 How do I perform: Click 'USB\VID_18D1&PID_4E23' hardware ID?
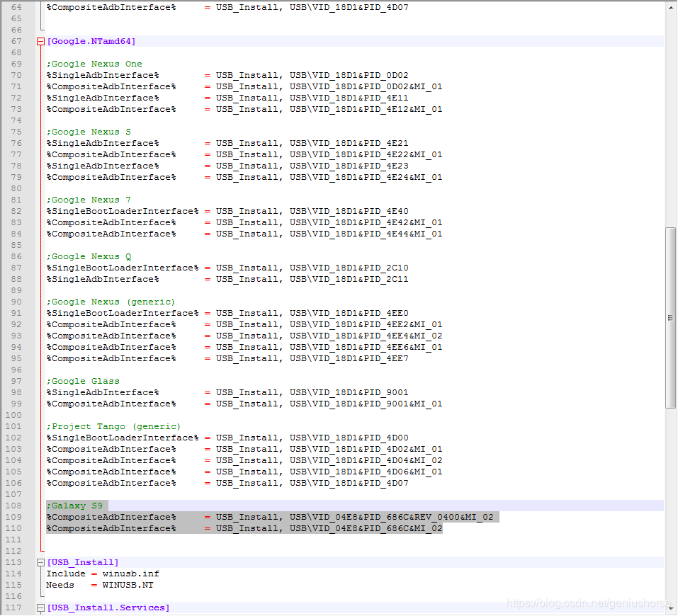349,166
